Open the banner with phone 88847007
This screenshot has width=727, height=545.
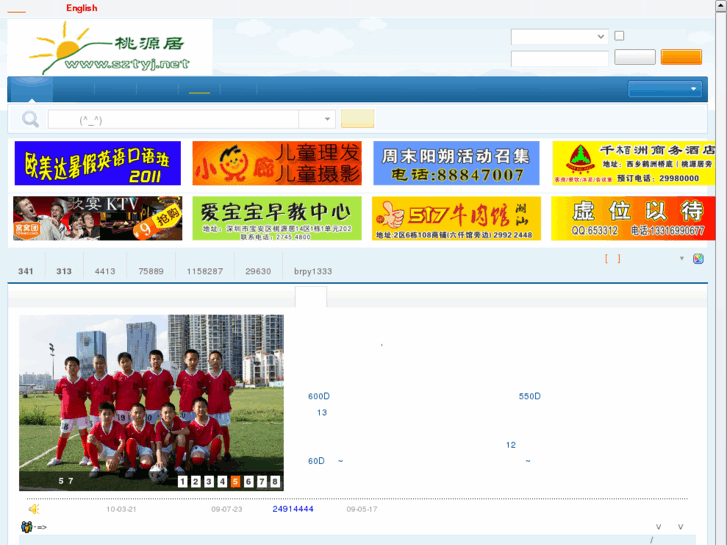click(x=456, y=163)
